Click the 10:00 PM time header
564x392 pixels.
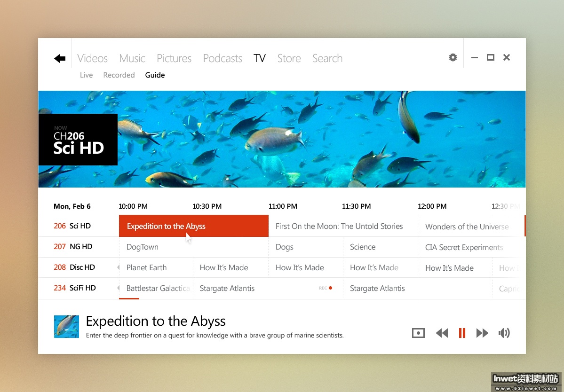[133, 206]
